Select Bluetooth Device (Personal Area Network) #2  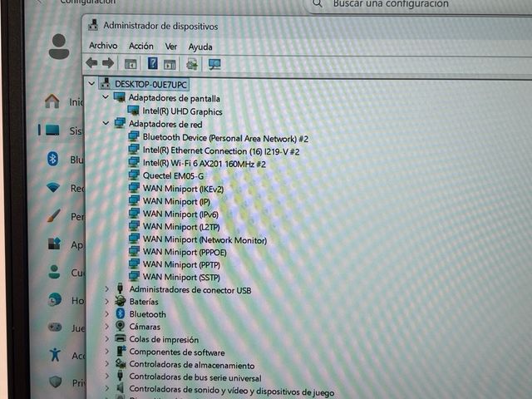coord(225,138)
